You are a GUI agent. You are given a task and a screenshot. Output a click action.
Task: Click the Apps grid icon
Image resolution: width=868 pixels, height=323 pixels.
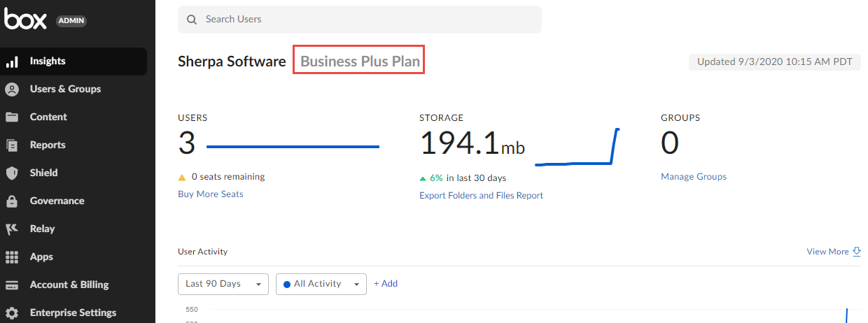pyautogui.click(x=12, y=257)
